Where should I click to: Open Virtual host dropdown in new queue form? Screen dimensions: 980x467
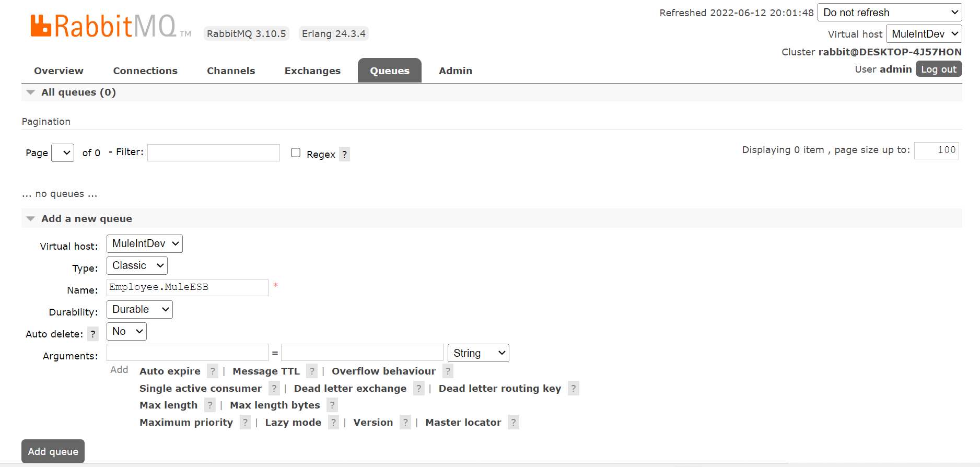coord(145,243)
